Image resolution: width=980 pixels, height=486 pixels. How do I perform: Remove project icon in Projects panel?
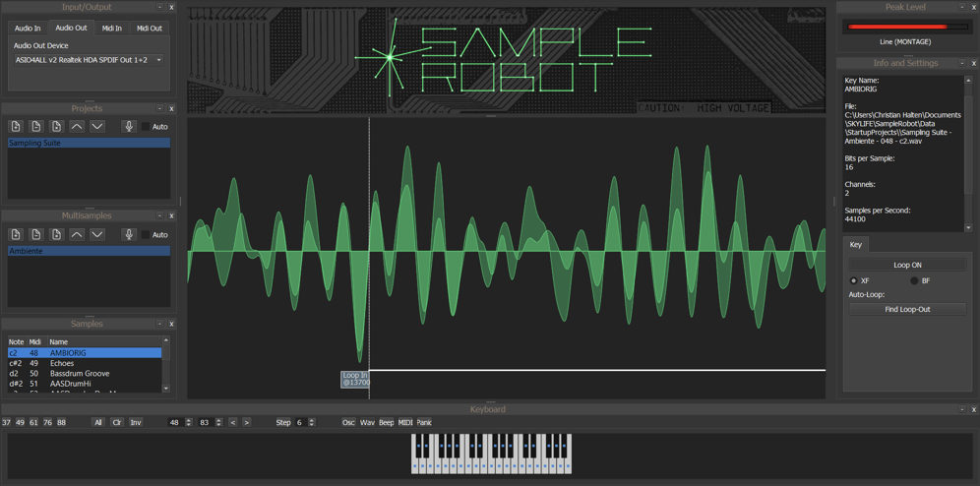[36, 126]
